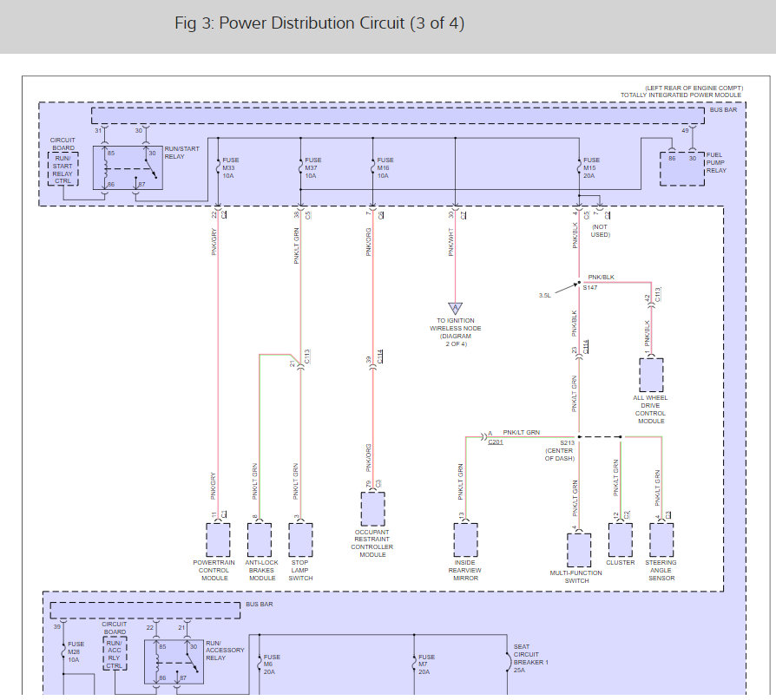Click the RUN/START RELAY CTRL circuit board box

[62, 168]
